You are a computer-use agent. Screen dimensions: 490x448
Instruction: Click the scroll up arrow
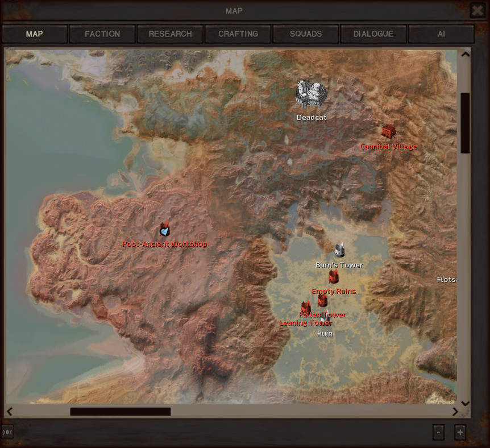pyautogui.click(x=466, y=54)
